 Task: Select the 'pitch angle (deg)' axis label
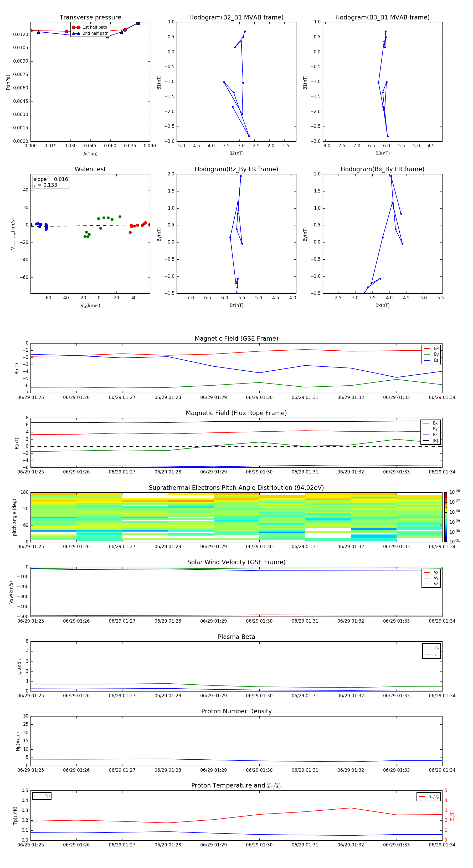point(14,517)
